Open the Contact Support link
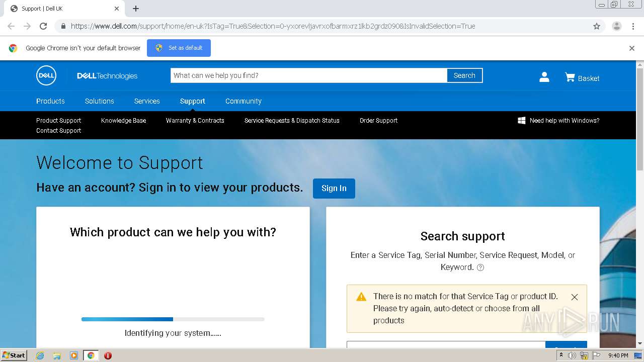 point(59,131)
